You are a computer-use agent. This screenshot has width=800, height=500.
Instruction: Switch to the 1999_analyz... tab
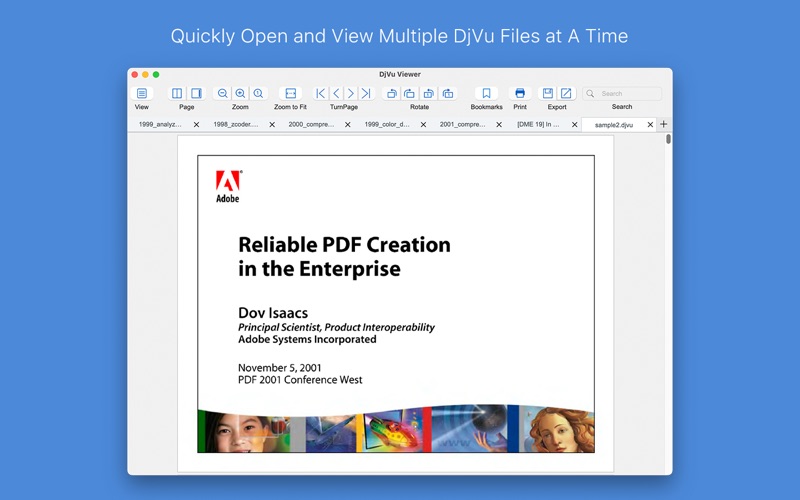pyautogui.click(x=160, y=124)
